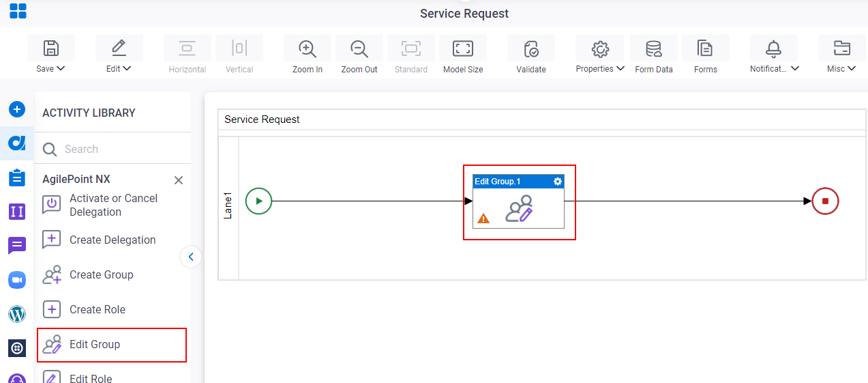Open the Edit Group.1 settings gear

point(558,181)
